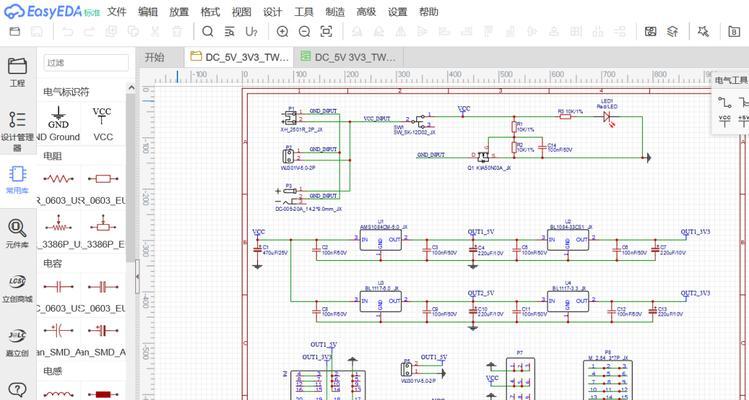Viewport: 749px width, 400px height.
Task: Open the 设置 (Settings) menu
Action: 397,11
